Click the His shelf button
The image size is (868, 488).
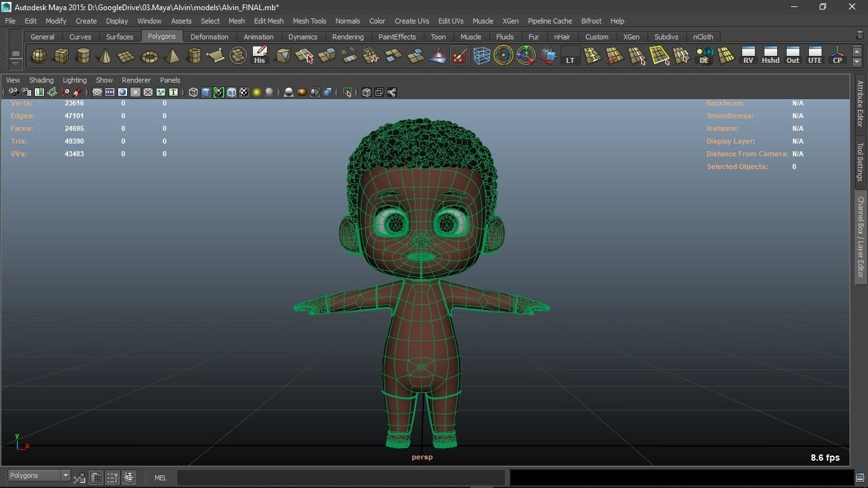pos(259,56)
